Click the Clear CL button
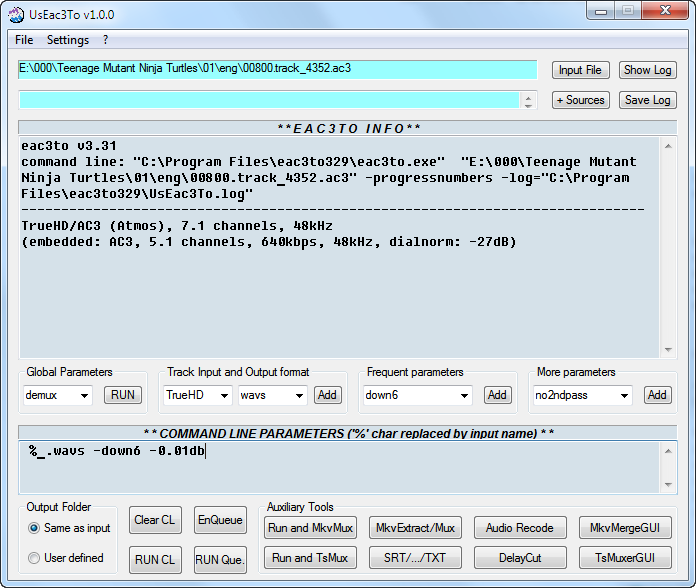696x588 pixels. point(155,520)
